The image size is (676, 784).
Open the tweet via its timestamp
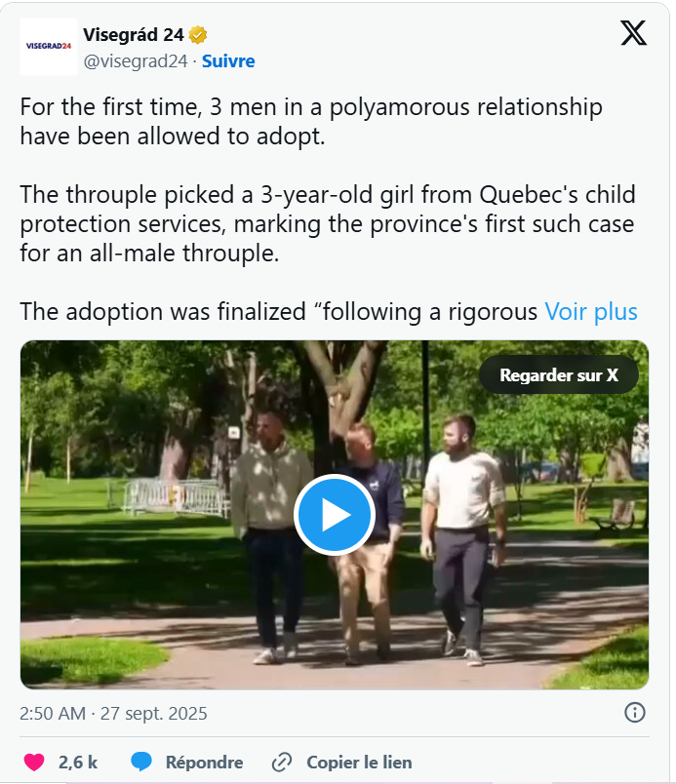[112, 713]
